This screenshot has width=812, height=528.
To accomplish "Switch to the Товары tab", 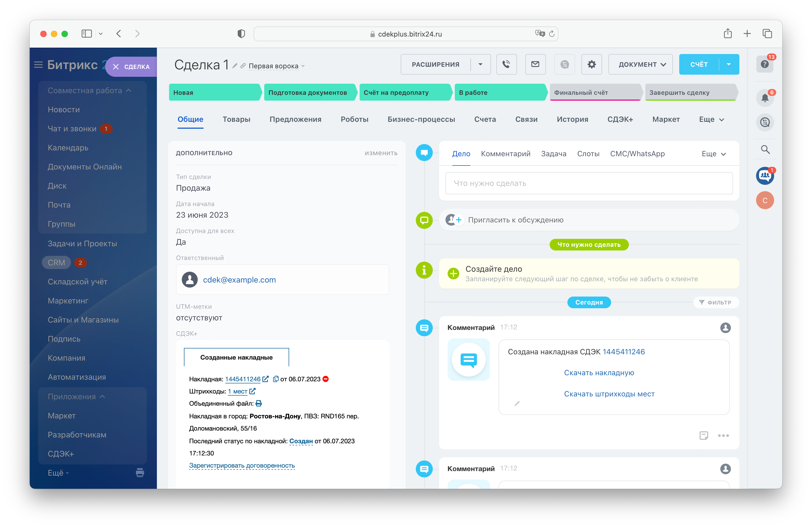I will click(x=236, y=119).
